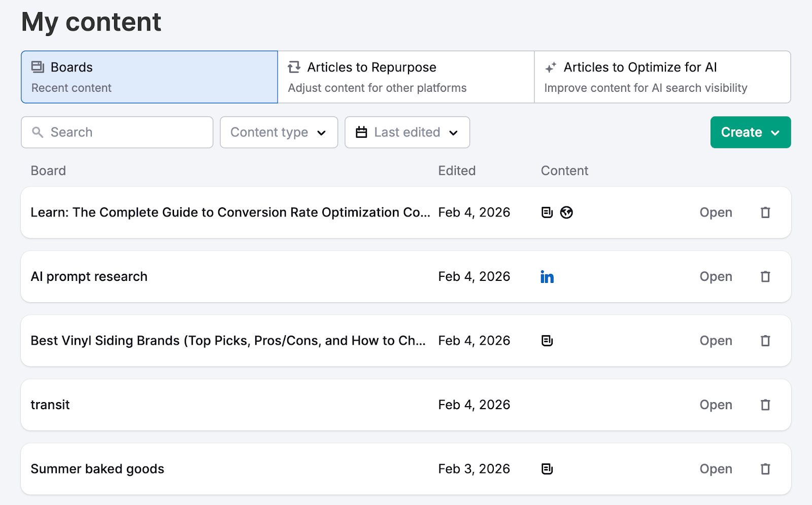The height and width of the screenshot is (505, 812).
Task: Delete the transit board using its trash icon
Action: pos(765,405)
